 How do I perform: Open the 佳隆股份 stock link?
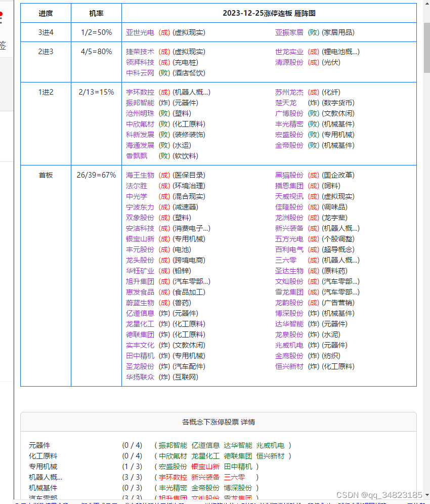289,207
